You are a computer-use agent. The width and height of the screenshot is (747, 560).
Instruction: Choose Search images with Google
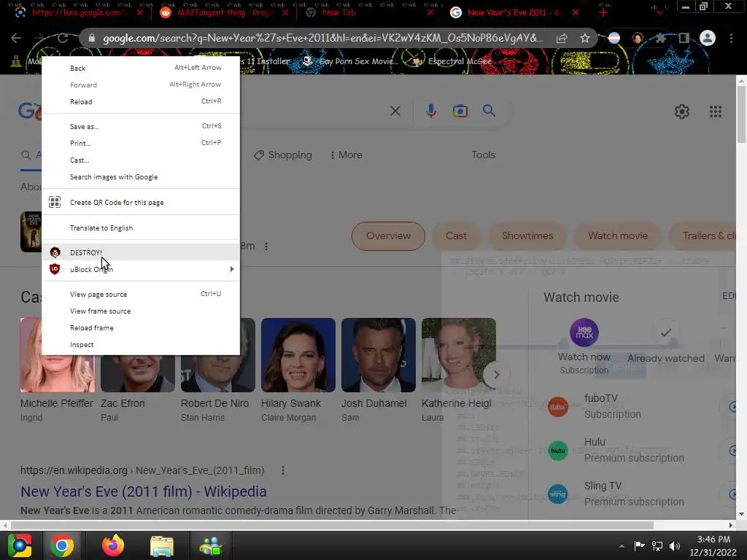[141, 176]
